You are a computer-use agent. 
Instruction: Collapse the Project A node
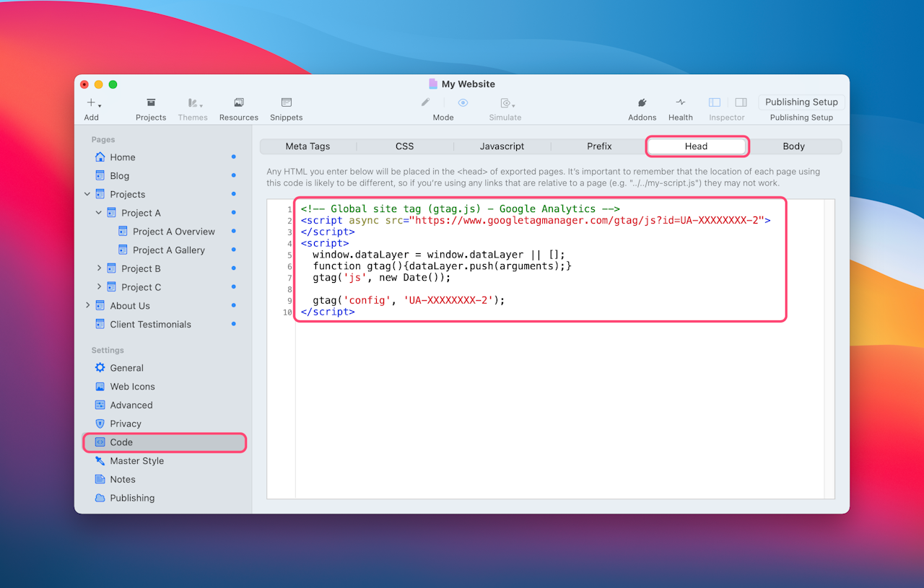99,213
